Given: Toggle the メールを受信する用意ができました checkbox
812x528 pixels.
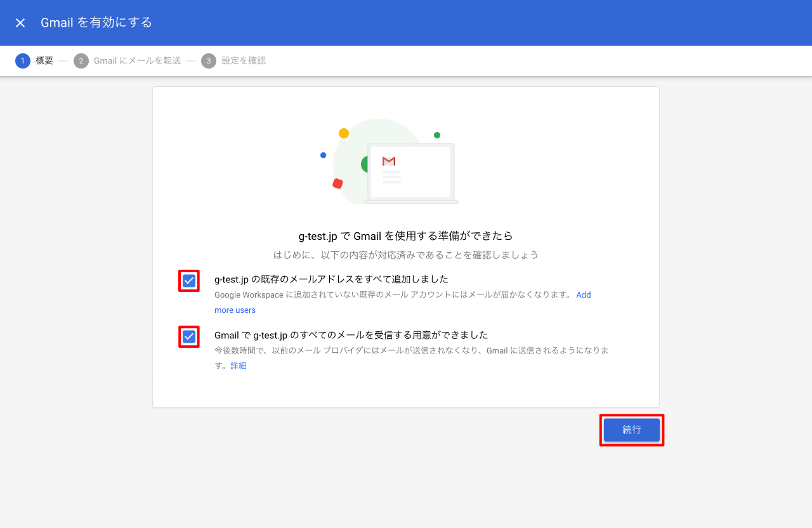Looking at the screenshot, I should coord(189,337).
